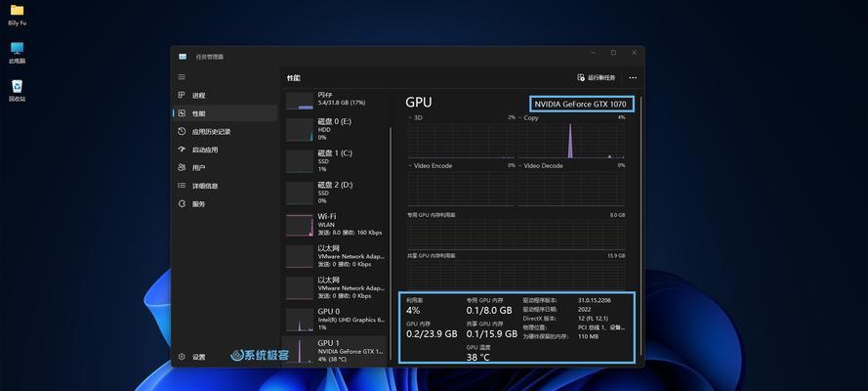The width and height of the screenshot is (868, 391).
Task: Click the 启动应用 gauge icon
Action: 182,150
